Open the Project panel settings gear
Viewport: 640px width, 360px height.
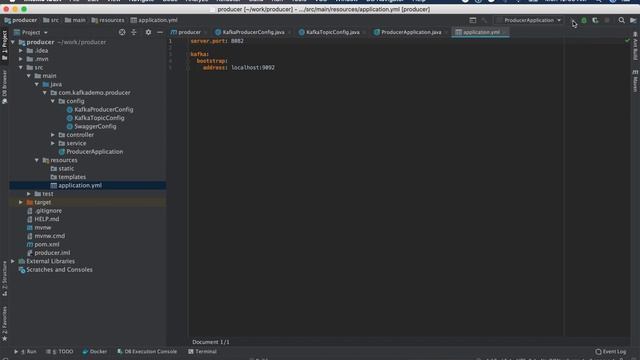point(148,32)
